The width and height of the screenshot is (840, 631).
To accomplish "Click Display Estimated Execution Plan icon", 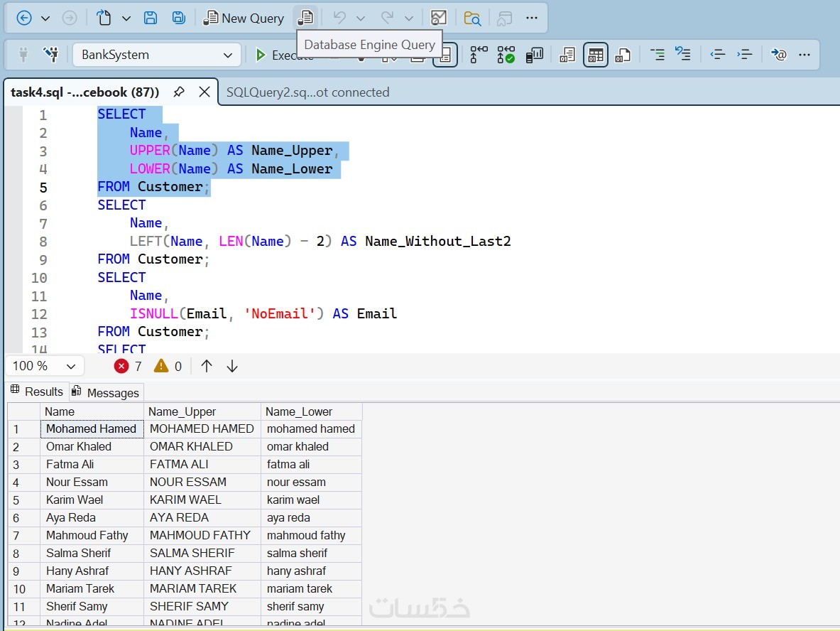I will tap(479, 55).
